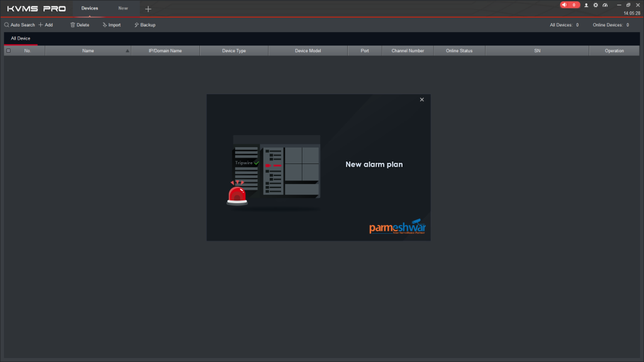
Task: Click the Add device plus icon
Action: (41, 25)
